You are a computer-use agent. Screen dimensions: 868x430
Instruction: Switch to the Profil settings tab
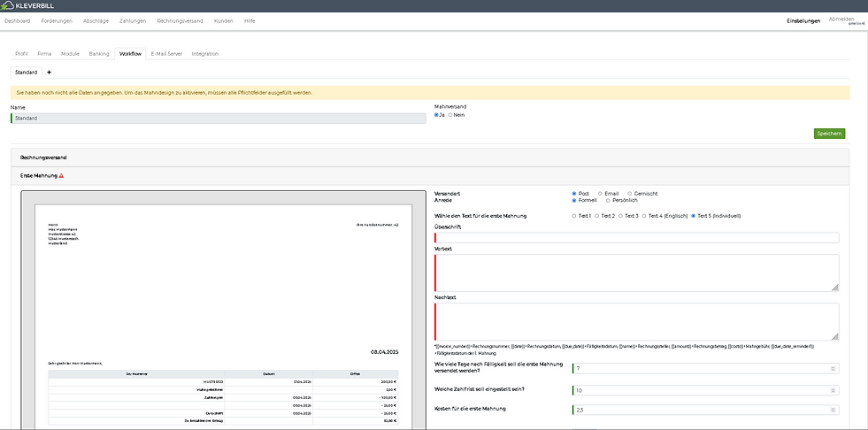21,54
